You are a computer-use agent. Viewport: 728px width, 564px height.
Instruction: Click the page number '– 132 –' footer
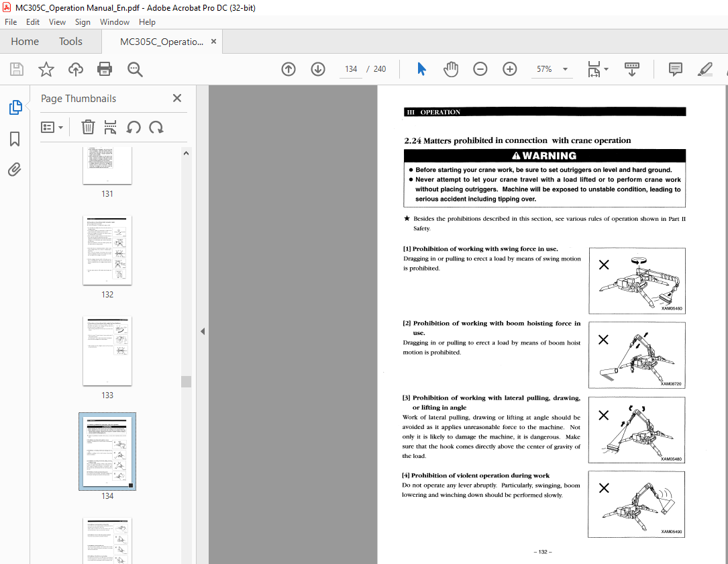tap(543, 552)
